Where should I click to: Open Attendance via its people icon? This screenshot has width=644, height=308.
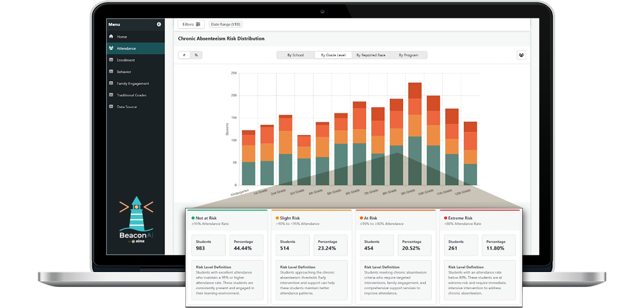point(111,48)
